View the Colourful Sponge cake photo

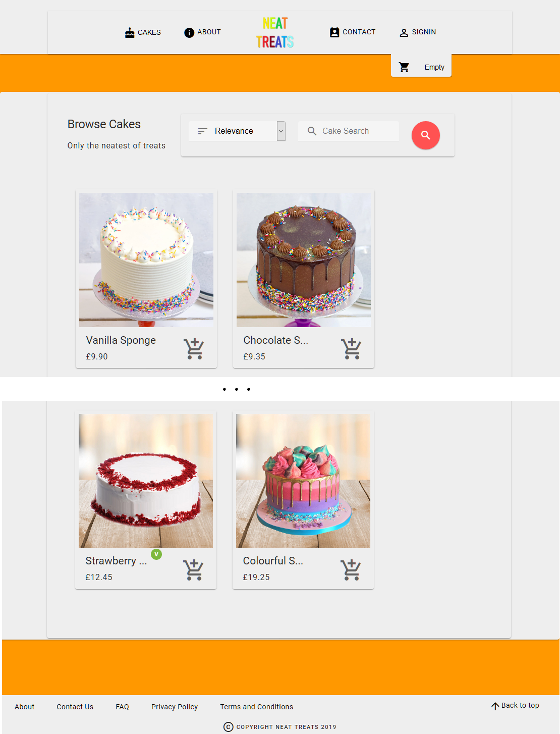point(303,481)
